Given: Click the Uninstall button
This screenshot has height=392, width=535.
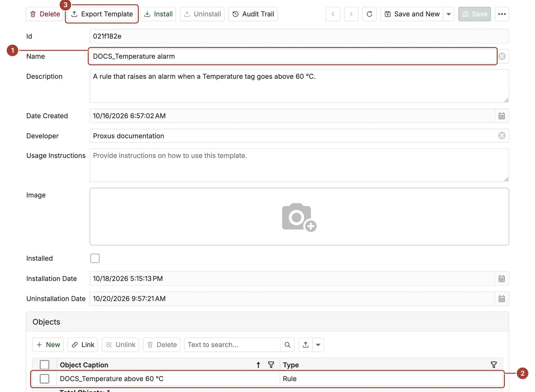Looking at the screenshot, I should click(202, 14).
